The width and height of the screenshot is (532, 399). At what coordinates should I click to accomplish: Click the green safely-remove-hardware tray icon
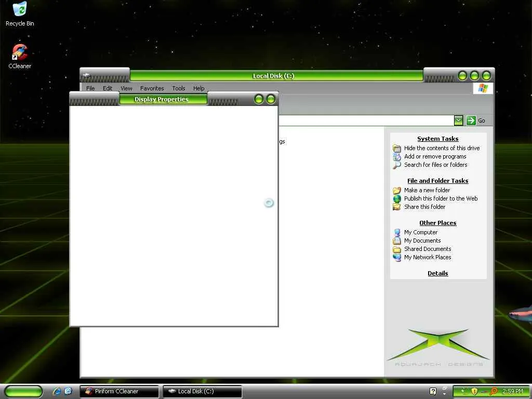click(463, 391)
